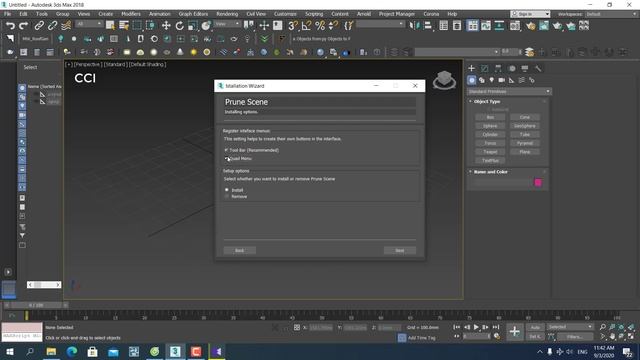Open the Corona menu

[x=431, y=14]
